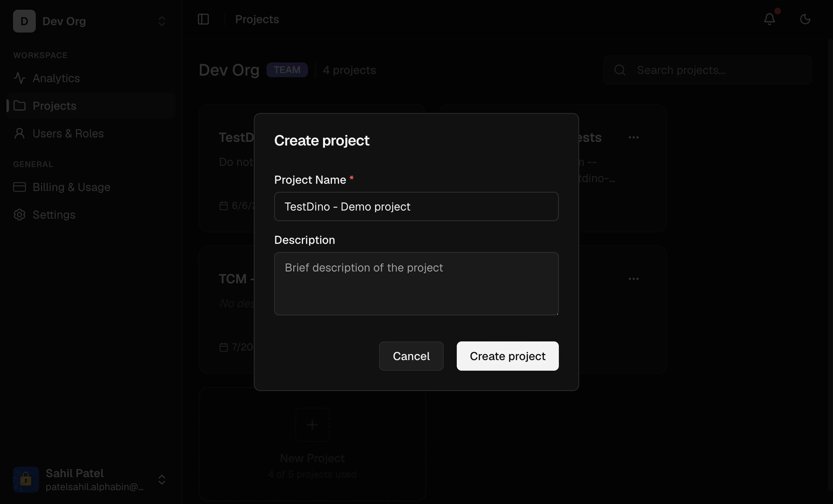Expand the Dev Org organization switcher
Screen dimensions: 833x504
coord(162,21)
